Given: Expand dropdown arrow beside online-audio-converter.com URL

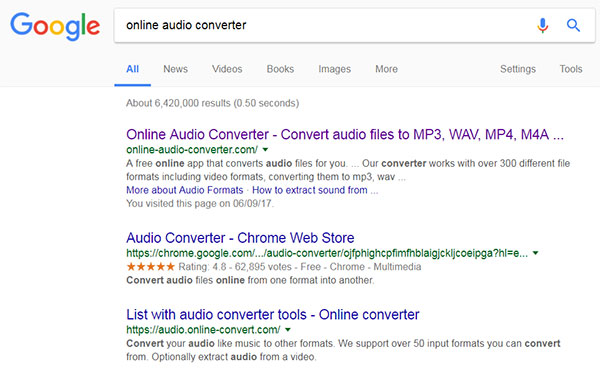Looking at the screenshot, I should [x=265, y=150].
